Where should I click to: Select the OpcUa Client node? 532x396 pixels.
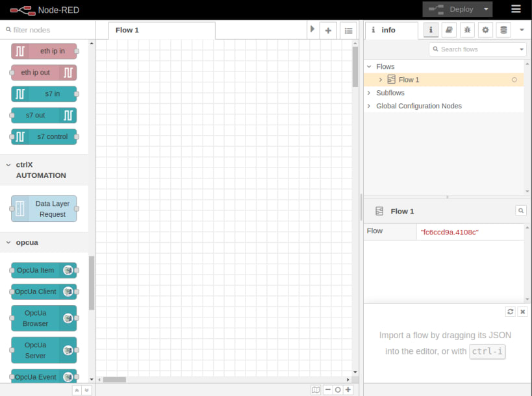(x=44, y=291)
